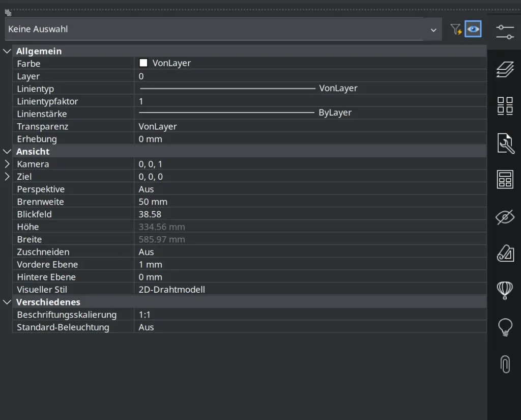
Task: Click the Höhe value 334.56 mm
Action: click(310, 227)
